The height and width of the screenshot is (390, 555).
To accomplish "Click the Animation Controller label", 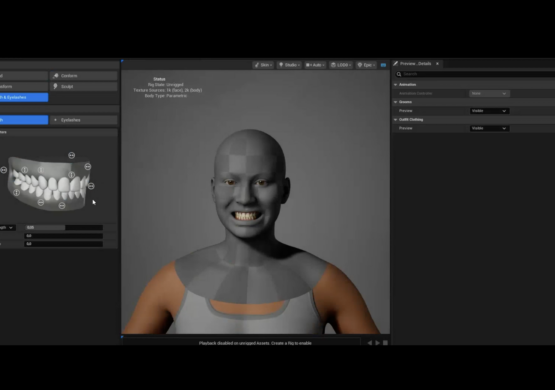I will tap(416, 93).
